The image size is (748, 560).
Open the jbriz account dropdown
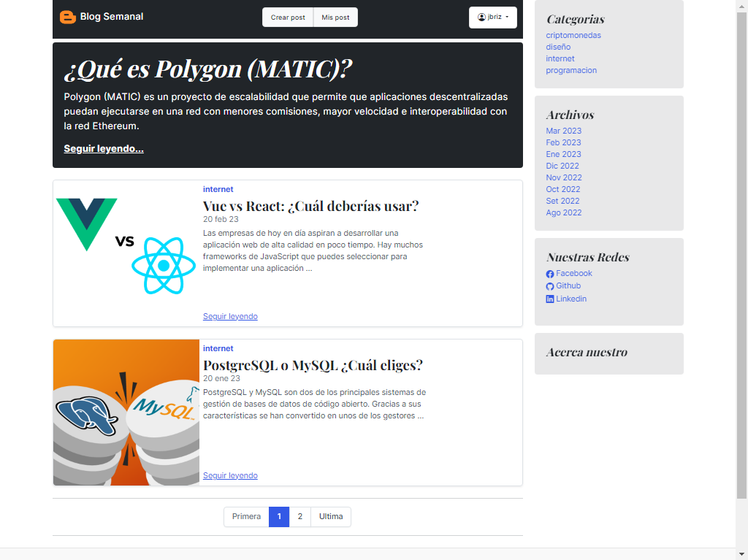492,17
